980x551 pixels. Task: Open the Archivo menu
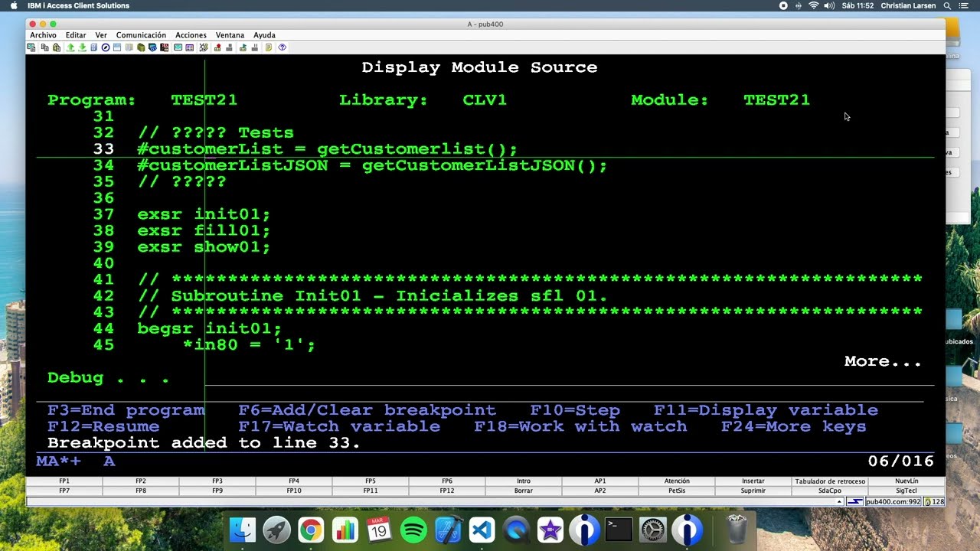click(43, 35)
